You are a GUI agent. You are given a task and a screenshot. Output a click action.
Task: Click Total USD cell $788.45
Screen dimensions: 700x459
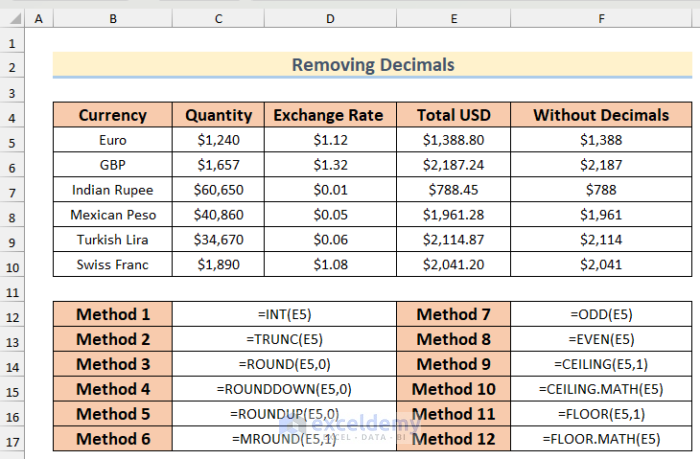pyautogui.click(x=454, y=190)
